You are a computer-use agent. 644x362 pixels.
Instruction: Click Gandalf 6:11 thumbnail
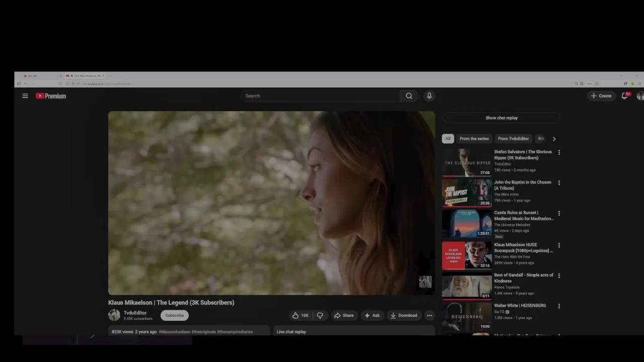pyautogui.click(x=467, y=286)
